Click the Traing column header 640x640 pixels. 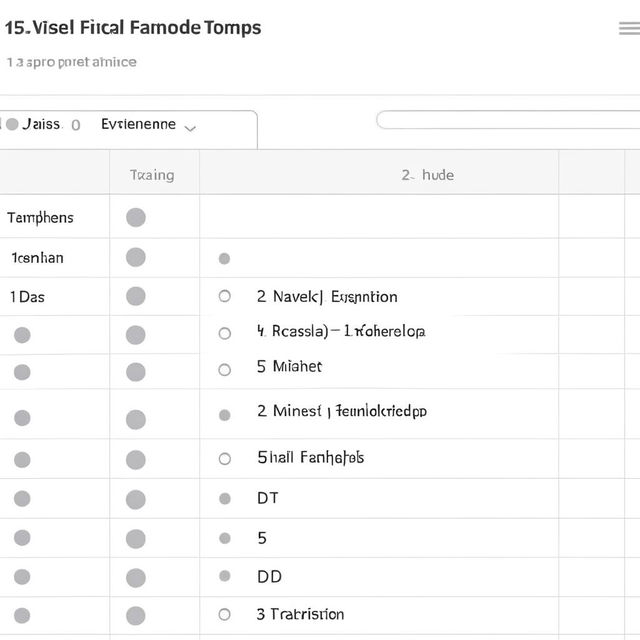[x=152, y=175]
